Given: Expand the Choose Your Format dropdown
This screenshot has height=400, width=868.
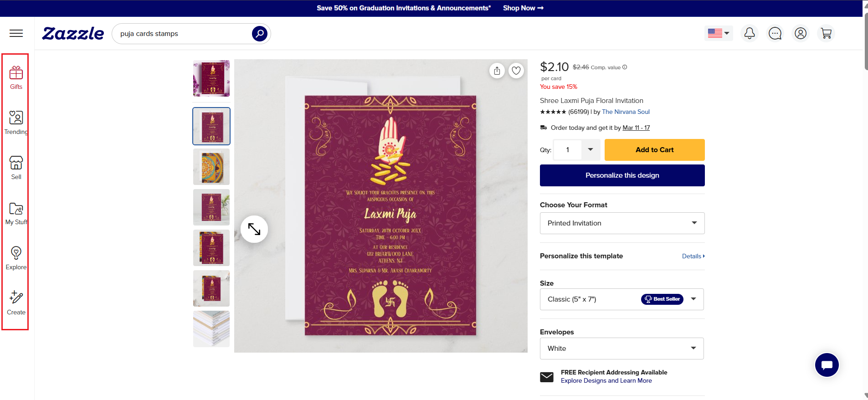Looking at the screenshot, I should click(x=622, y=223).
